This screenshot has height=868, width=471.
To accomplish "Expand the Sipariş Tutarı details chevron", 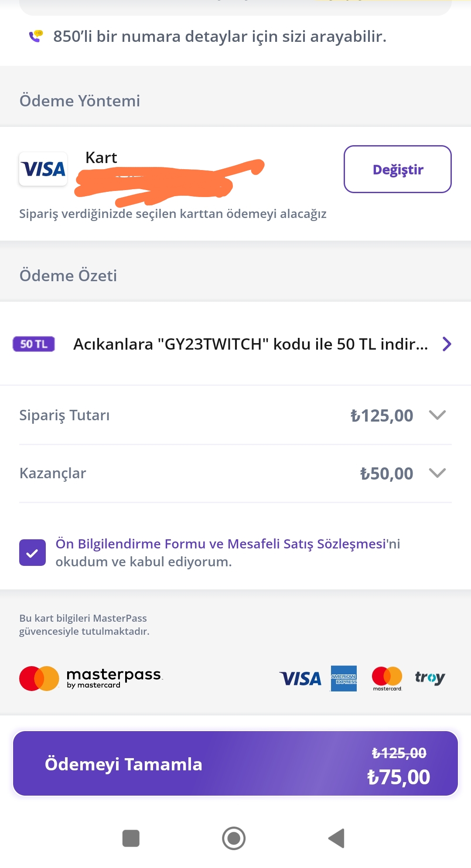I will [x=437, y=415].
